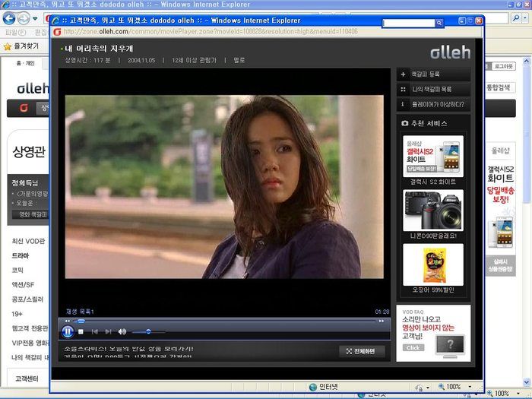The width and height of the screenshot is (532, 399).
Task: Open the Nikon D90 camera ad thumbnail
Action: tap(433, 211)
